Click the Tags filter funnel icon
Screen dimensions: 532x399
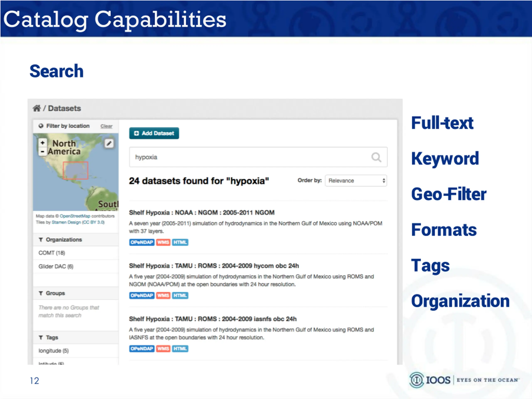(x=41, y=337)
